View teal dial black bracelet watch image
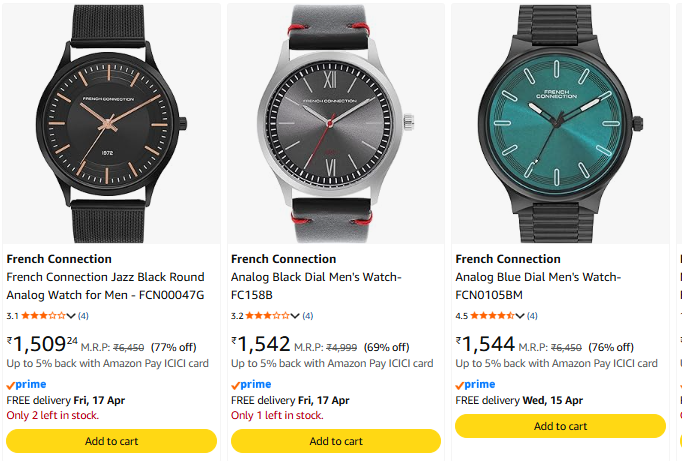The width and height of the screenshot is (682, 461). coord(560,123)
